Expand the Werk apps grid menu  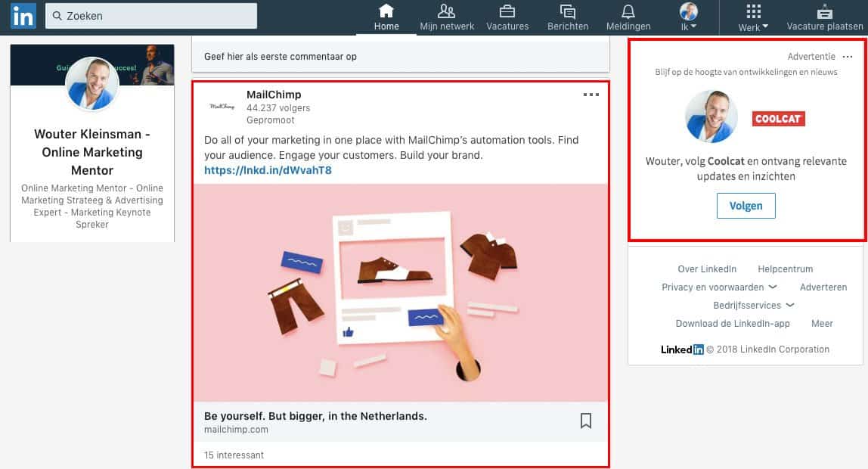(753, 17)
